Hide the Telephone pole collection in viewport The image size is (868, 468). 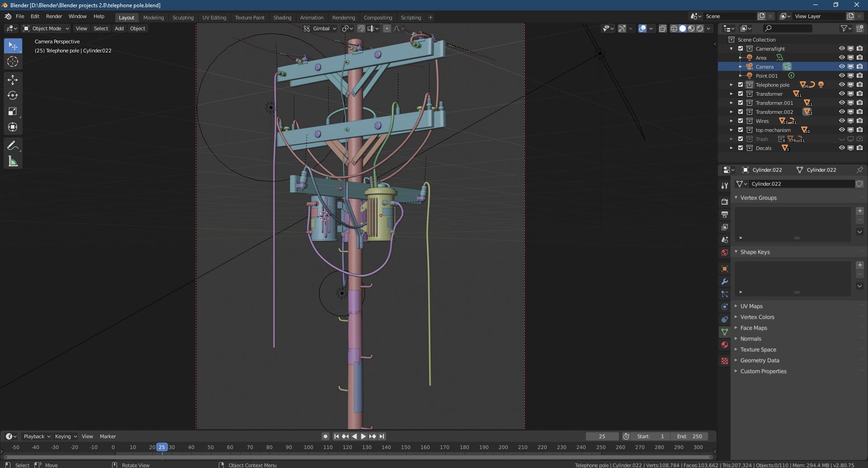click(842, 85)
